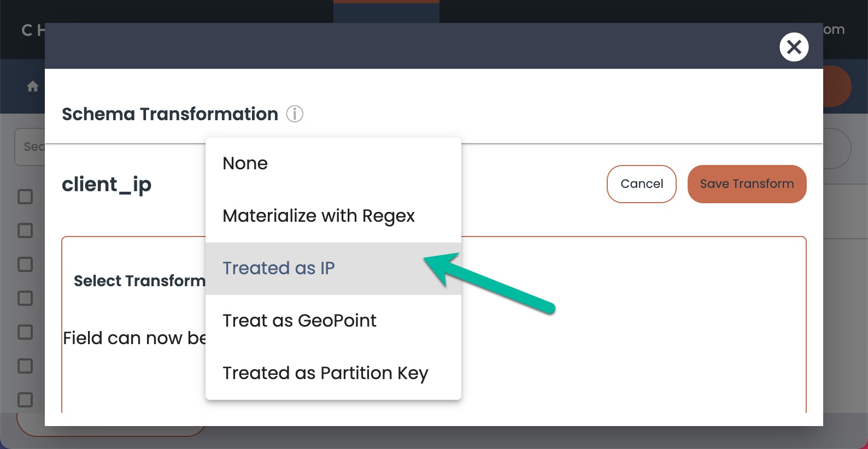
Task: Close the dialog with the X button
Action: 794,47
